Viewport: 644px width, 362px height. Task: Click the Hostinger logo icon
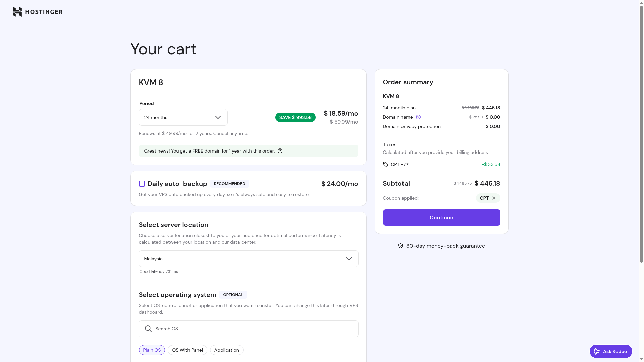(x=17, y=12)
